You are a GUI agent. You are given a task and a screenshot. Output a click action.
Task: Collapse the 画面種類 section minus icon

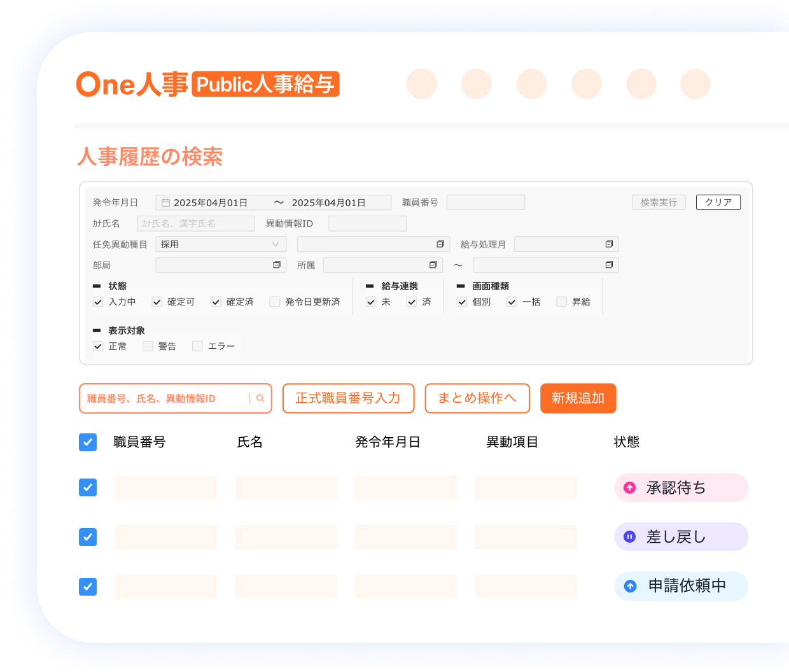point(461,286)
